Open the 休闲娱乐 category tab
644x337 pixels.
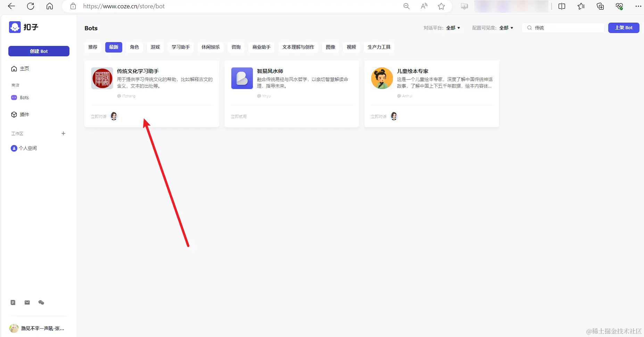tap(210, 47)
